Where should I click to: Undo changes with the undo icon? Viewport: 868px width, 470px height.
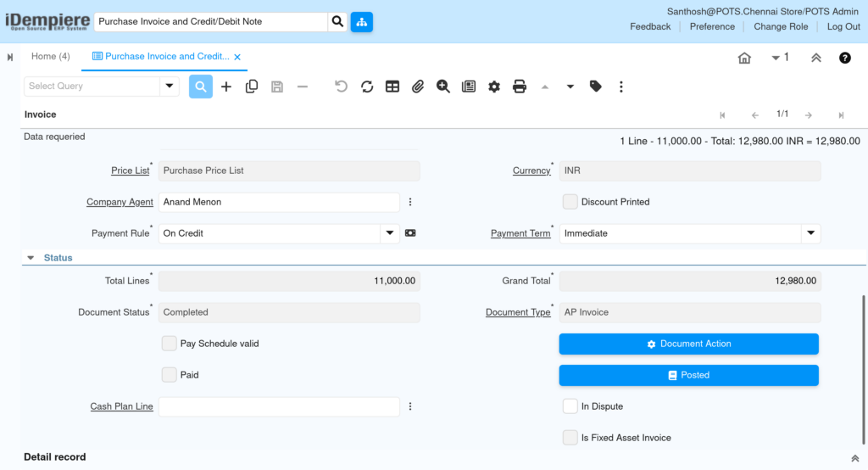tap(341, 87)
